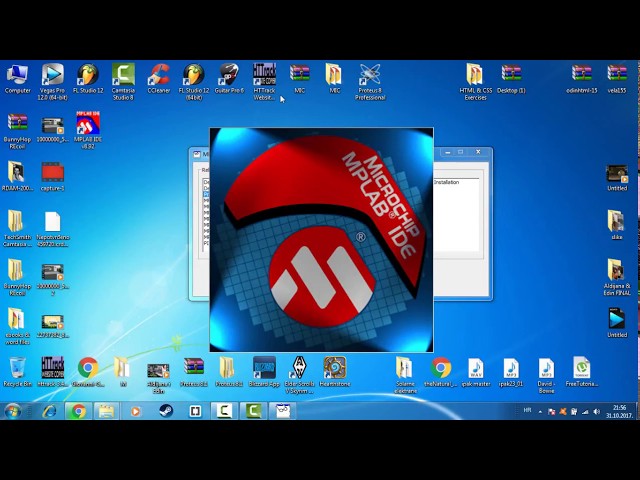Click the Windows Start button

(x=13, y=411)
